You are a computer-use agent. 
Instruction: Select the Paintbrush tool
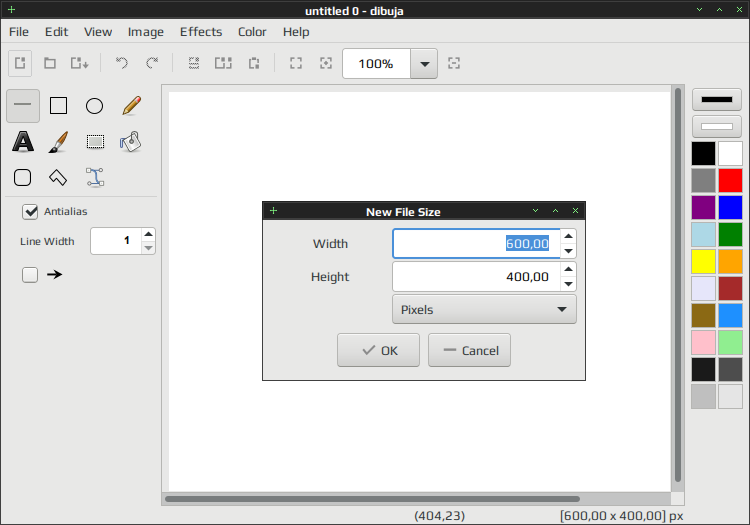click(58, 142)
